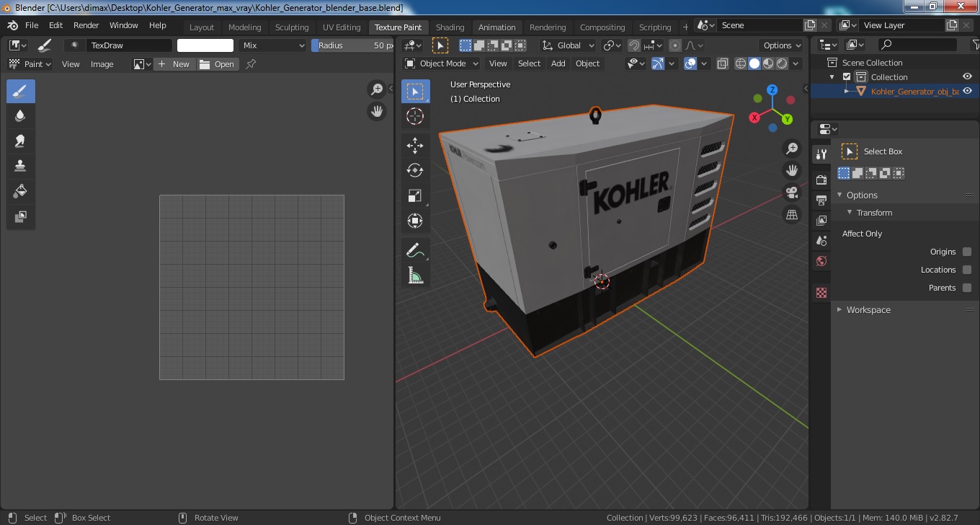Adjust brush Radius slider

click(x=352, y=45)
